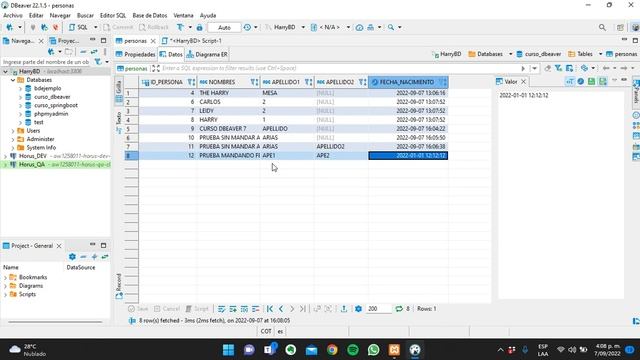Viewport: 640px width, 360px height.
Task: Select the phpmyadmin database in the tree
Action: click(x=51, y=114)
